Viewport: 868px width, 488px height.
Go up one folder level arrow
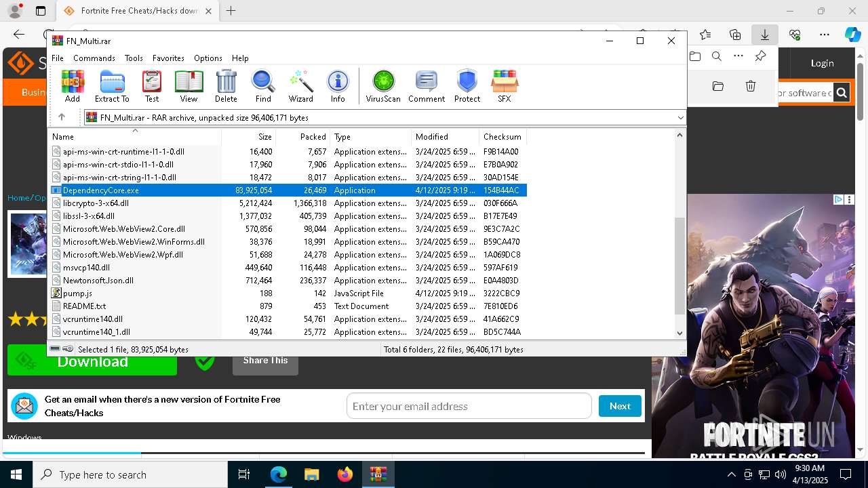[62, 117]
